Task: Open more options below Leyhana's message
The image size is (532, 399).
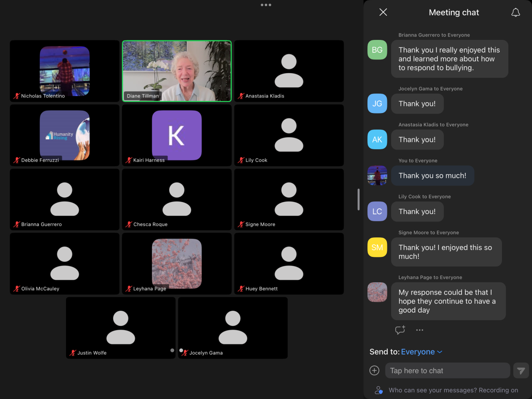Action: (x=420, y=330)
